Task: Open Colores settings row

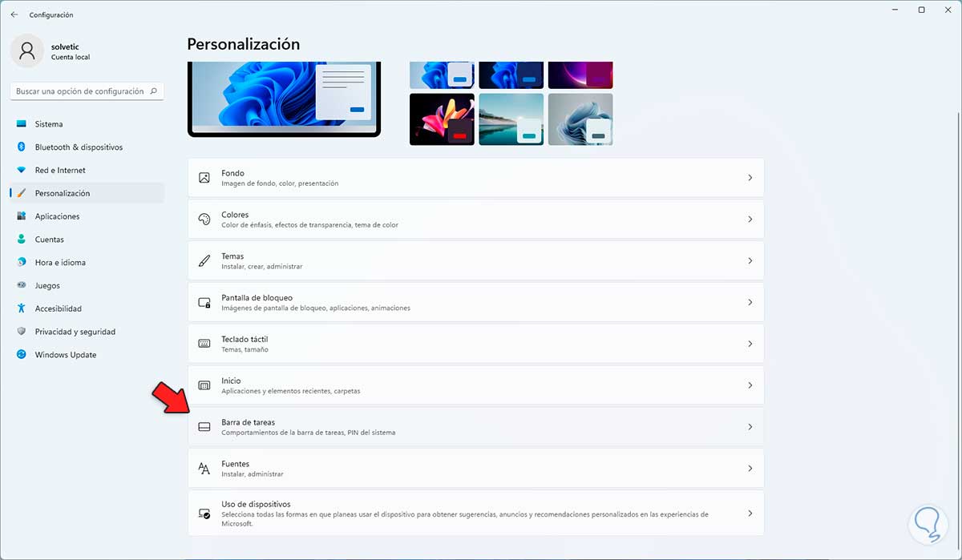Action: point(476,220)
